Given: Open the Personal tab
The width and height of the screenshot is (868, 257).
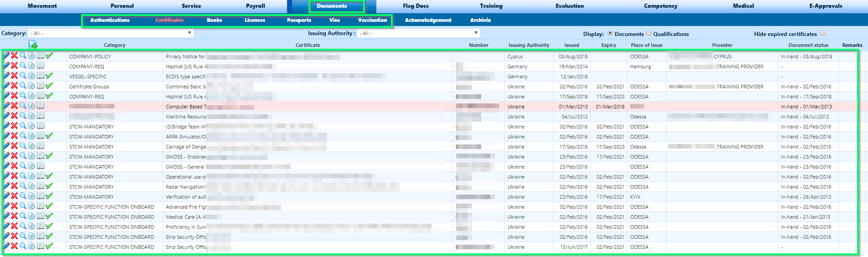Looking at the screenshot, I should [122, 6].
